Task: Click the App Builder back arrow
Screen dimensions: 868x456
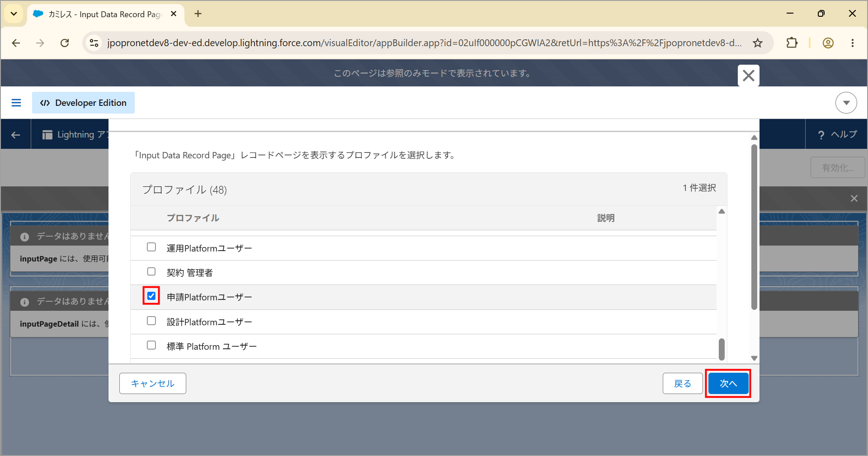Action: (16, 134)
